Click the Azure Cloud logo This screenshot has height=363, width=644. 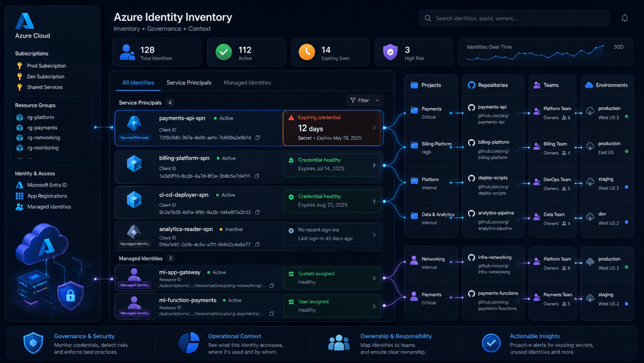[25, 21]
